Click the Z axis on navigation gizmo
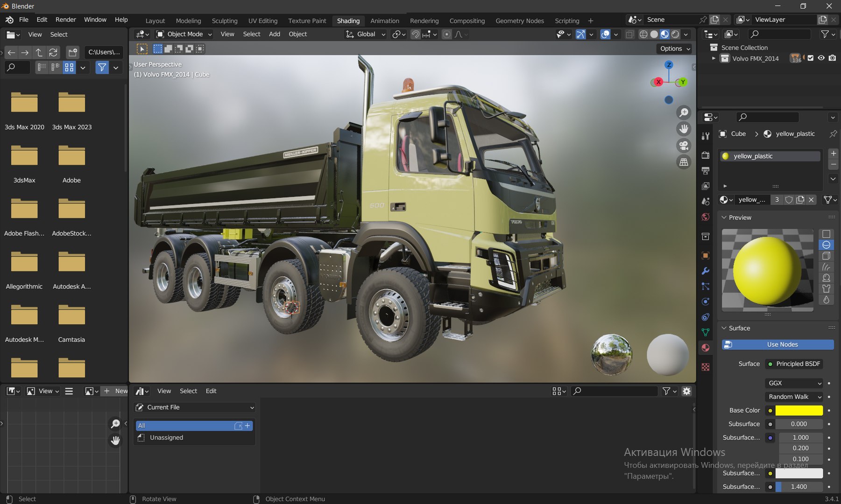 (669, 65)
